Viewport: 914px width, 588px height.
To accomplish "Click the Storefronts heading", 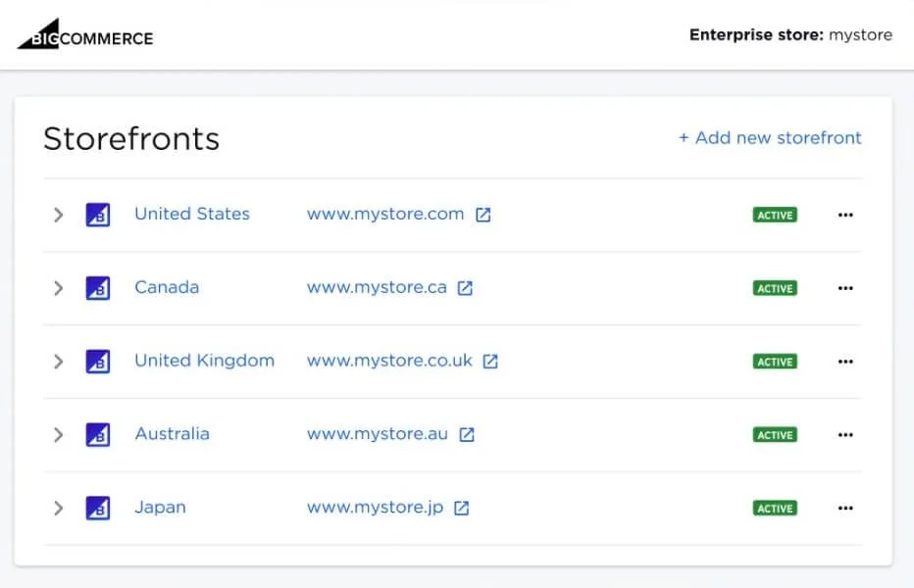I will coord(131,139).
